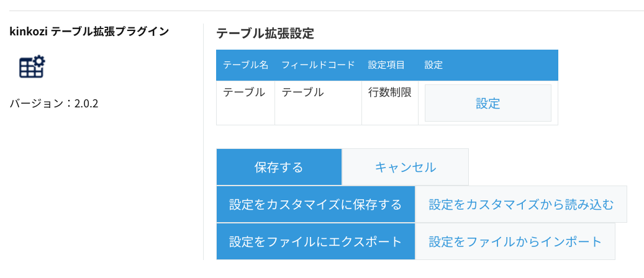Click 設定をカスタマイズから読み込む
This screenshot has height=278, width=644.
tap(521, 205)
